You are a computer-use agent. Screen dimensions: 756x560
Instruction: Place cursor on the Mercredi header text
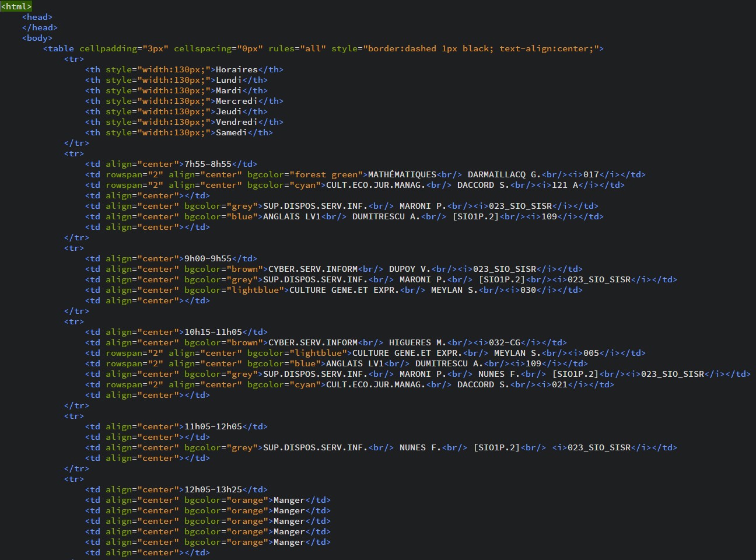click(x=237, y=101)
